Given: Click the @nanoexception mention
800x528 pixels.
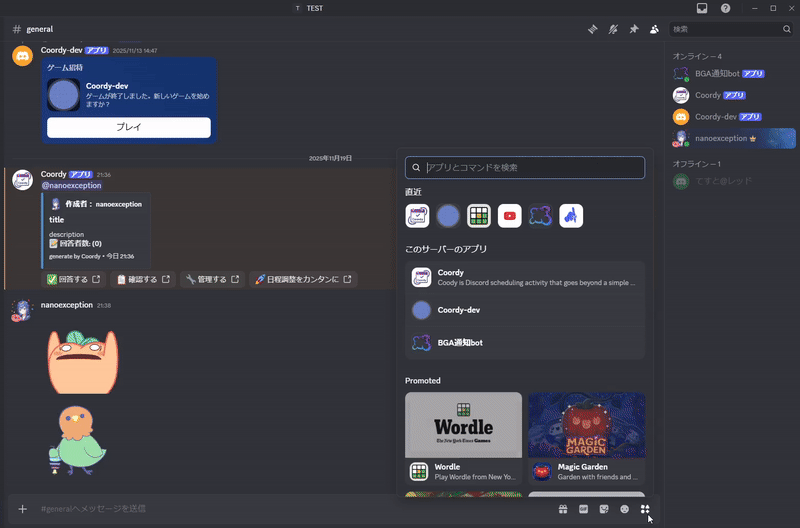Looking at the screenshot, I should pos(71,185).
